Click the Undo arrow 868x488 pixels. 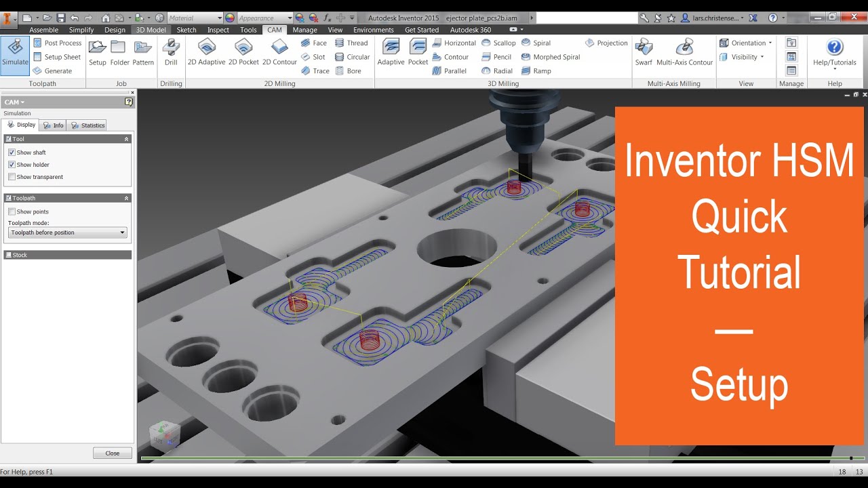click(75, 18)
